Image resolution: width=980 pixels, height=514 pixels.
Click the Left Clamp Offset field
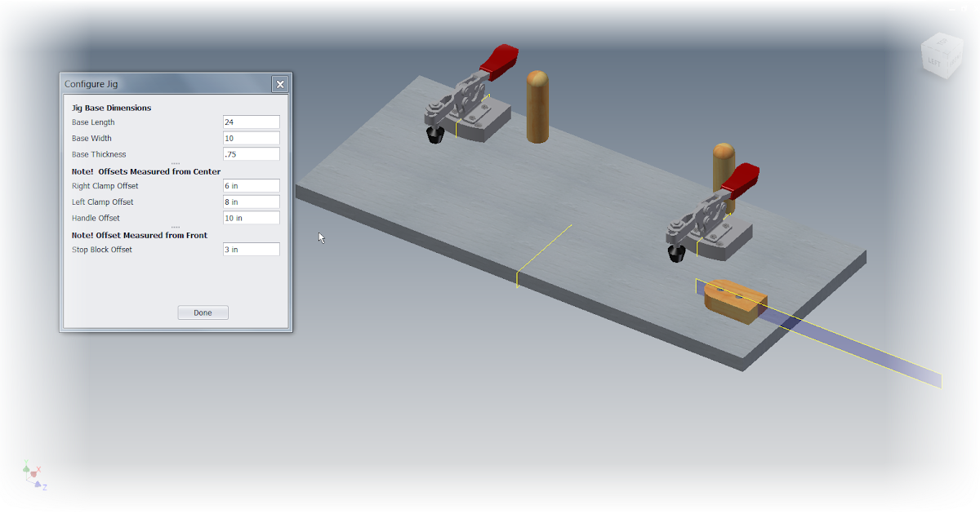click(x=251, y=202)
